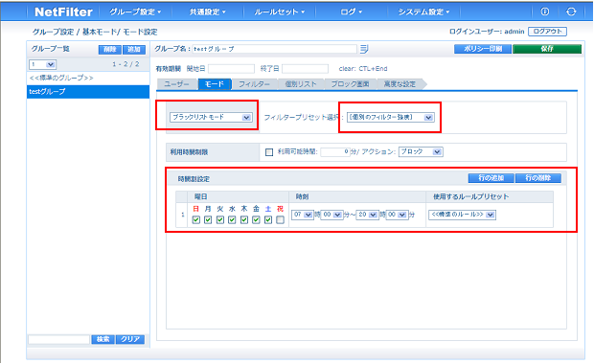Open the rule preset dropdown

click(462, 215)
